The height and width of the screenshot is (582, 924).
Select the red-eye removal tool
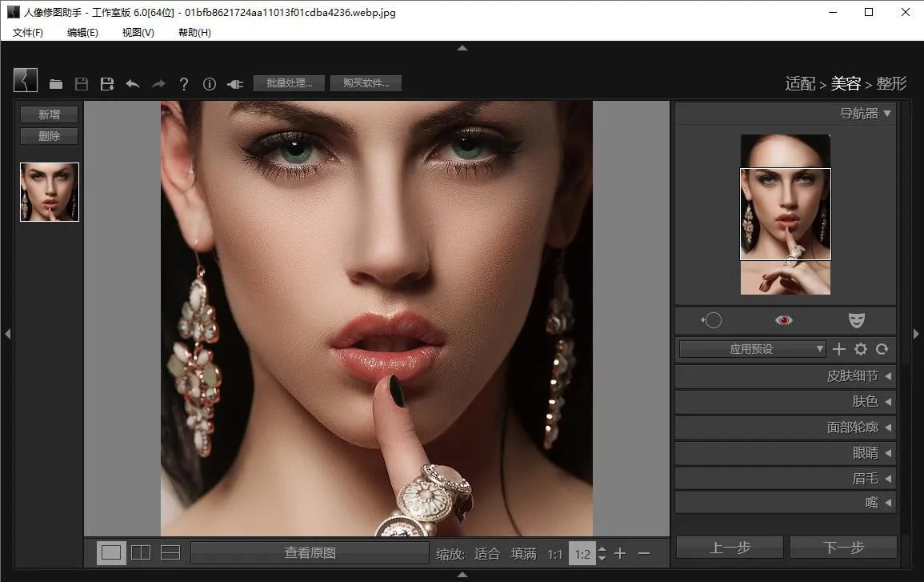coord(783,320)
